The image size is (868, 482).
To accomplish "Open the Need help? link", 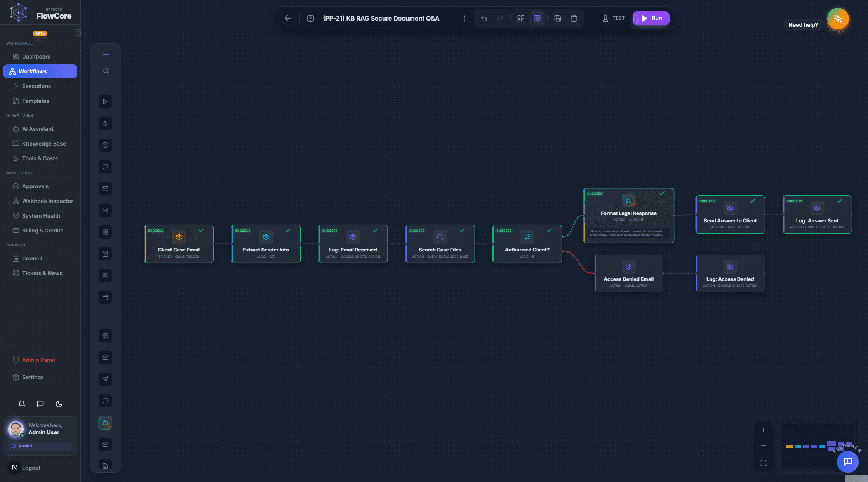I will click(x=803, y=24).
